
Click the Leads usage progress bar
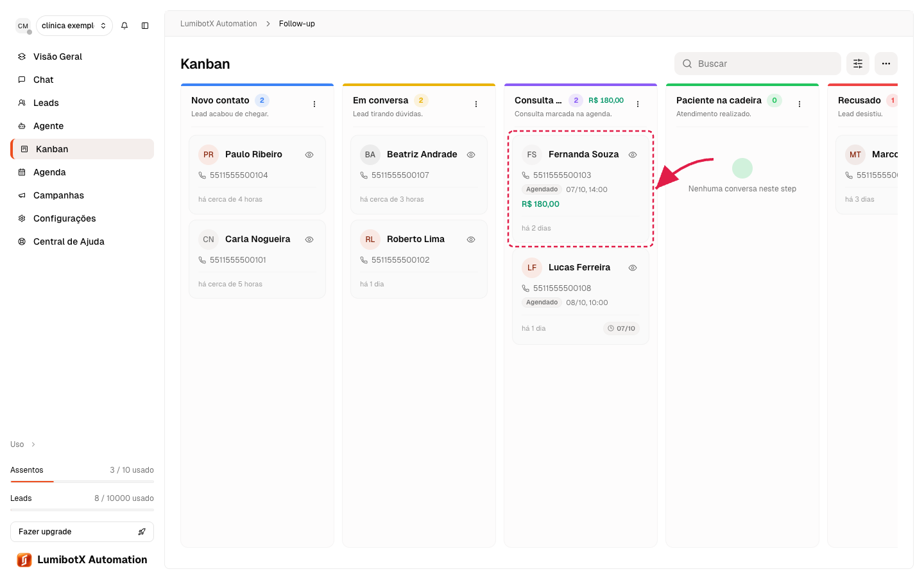pos(82,509)
